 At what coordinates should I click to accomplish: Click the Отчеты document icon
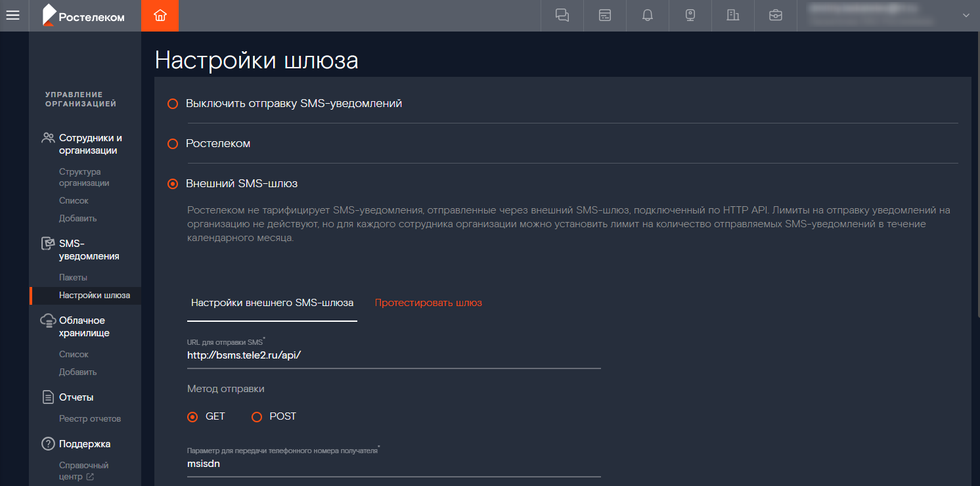click(48, 397)
